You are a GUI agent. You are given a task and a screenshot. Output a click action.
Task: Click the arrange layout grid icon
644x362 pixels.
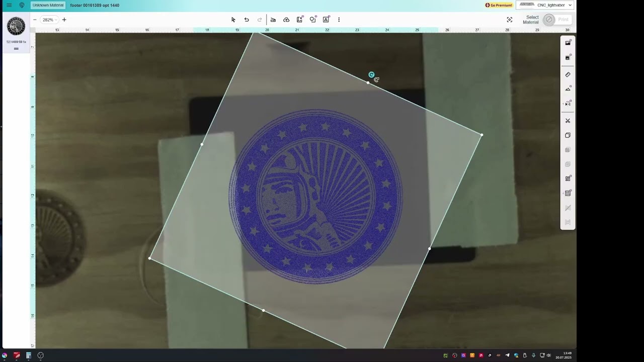click(568, 178)
